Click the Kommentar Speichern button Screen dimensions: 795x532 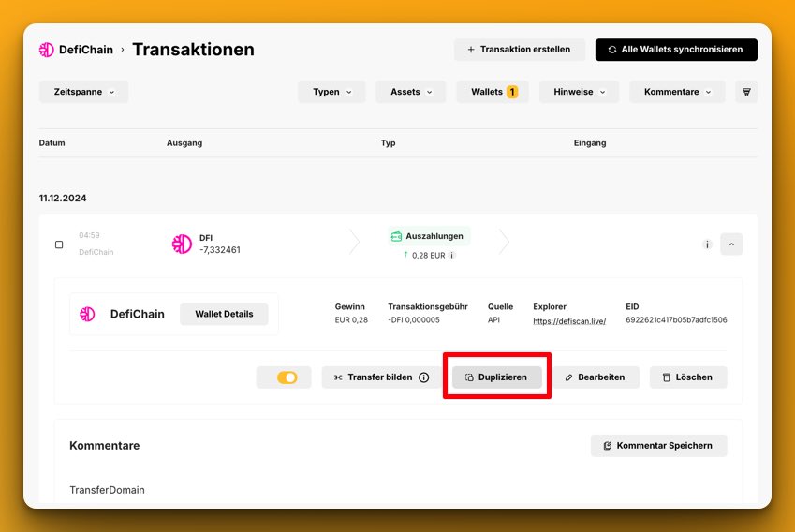658,445
